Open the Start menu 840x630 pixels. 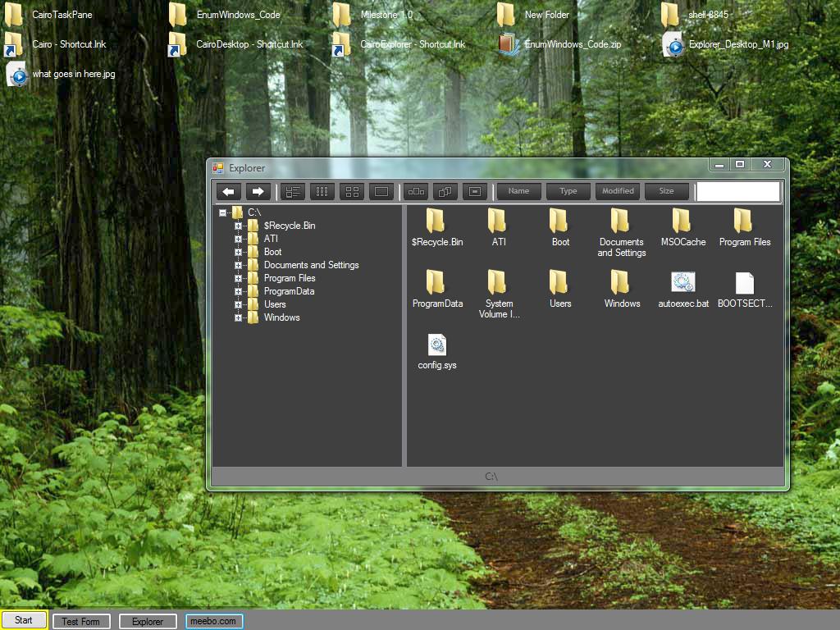(x=22, y=620)
